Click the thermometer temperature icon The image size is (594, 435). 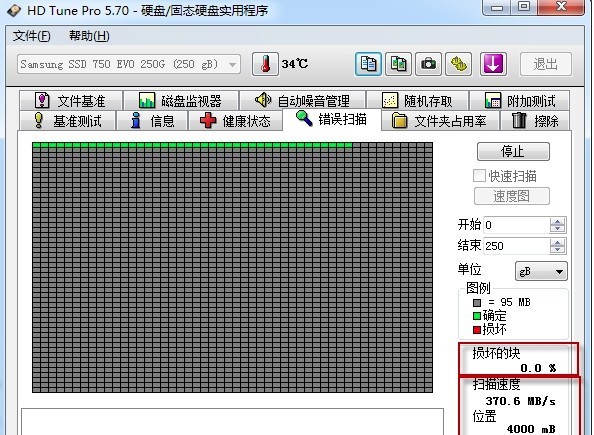(265, 64)
